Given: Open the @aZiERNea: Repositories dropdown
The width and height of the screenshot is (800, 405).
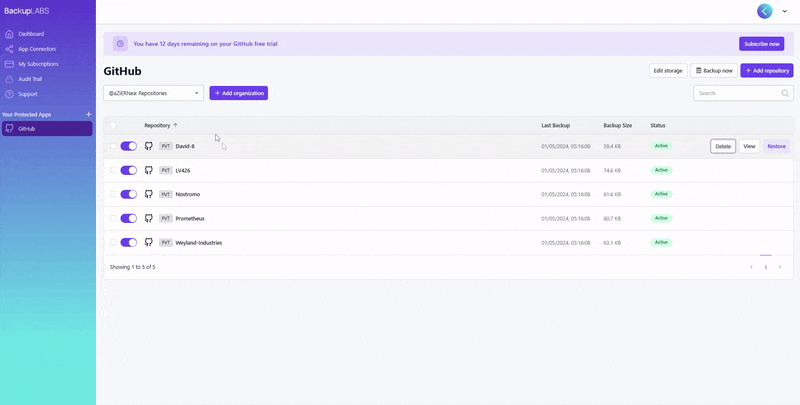Looking at the screenshot, I should click(x=154, y=93).
